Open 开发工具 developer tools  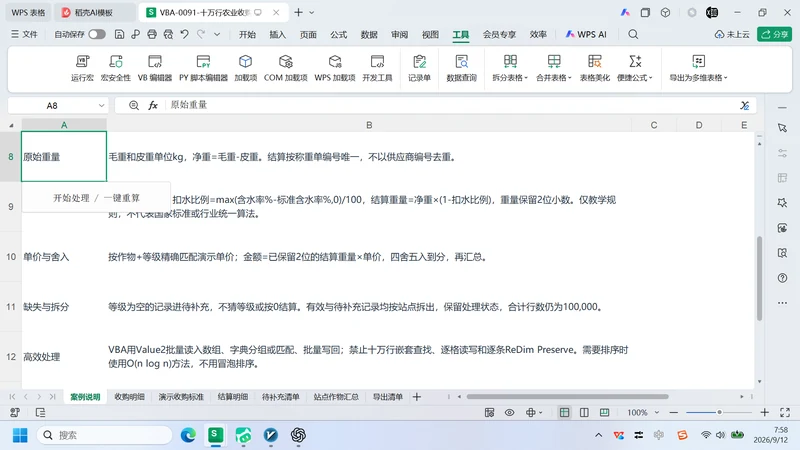(377, 68)
